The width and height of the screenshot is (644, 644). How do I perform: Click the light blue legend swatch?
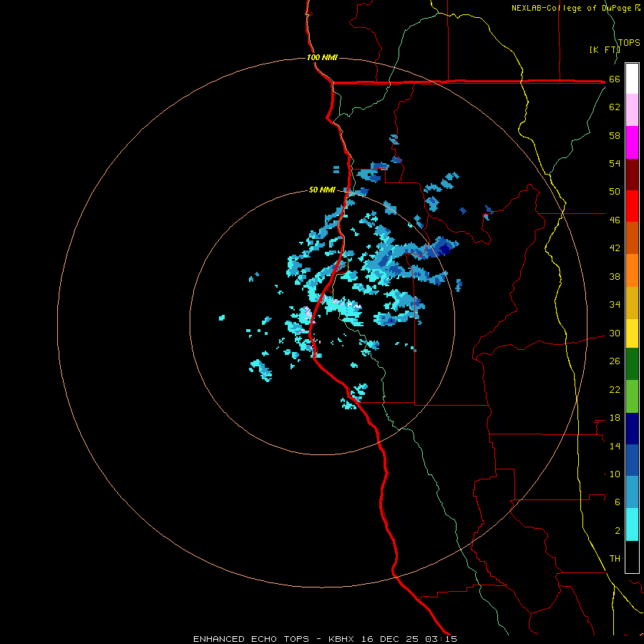[x=632, y=492]
